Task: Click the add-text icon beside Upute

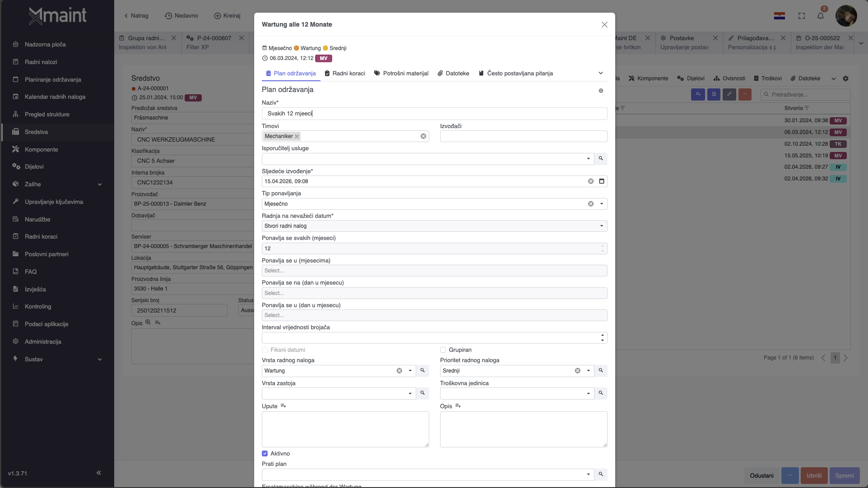Action: pos(283,406)
